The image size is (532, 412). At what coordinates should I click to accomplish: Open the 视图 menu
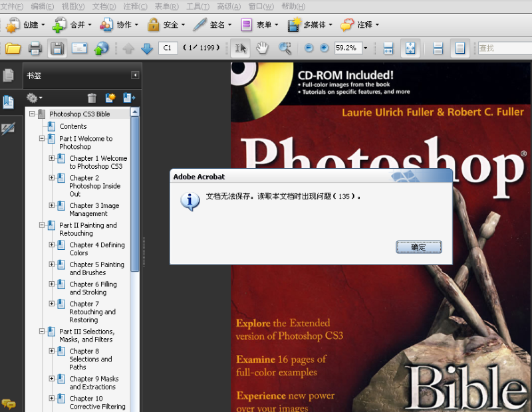(x=73, y=7)
